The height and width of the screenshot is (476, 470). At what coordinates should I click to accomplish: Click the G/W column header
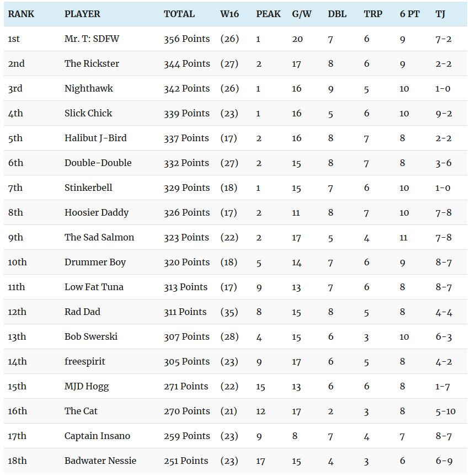(302, 14)
